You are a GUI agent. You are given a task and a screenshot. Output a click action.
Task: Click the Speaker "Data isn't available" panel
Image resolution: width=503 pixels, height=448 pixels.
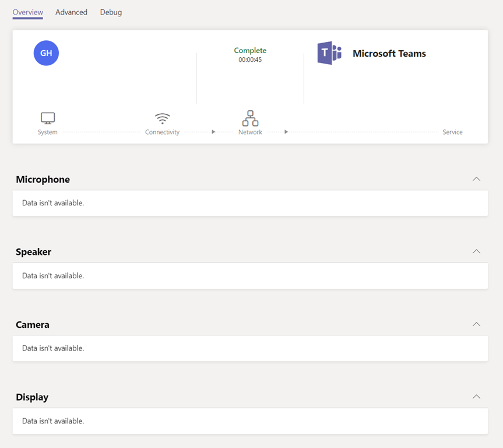250,276
